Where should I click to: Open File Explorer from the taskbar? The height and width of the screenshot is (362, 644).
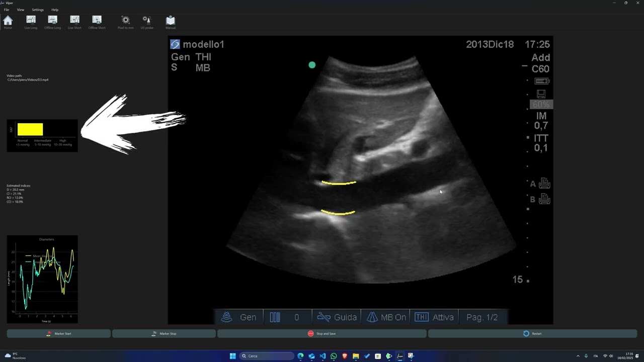(x=356, y=356)
